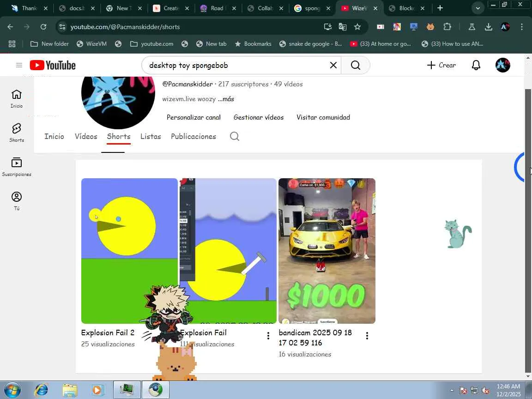Select the Shorts channel tab
Viewport: 532px width, 399px height.
(x=118, y=136)
